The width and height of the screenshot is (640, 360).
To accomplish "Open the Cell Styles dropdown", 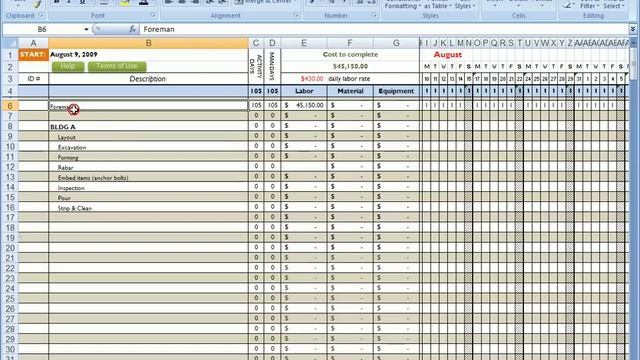I will pyautogui.click(x=465, y=4).
